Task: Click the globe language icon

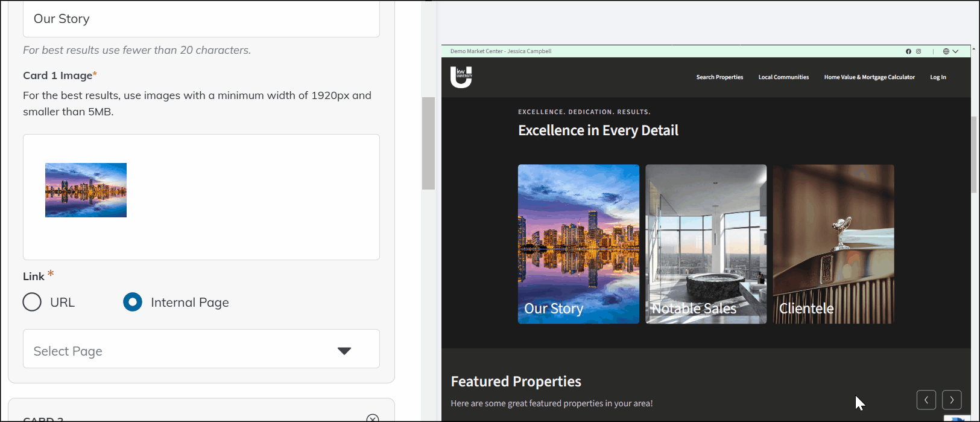Action: (946, 51)
